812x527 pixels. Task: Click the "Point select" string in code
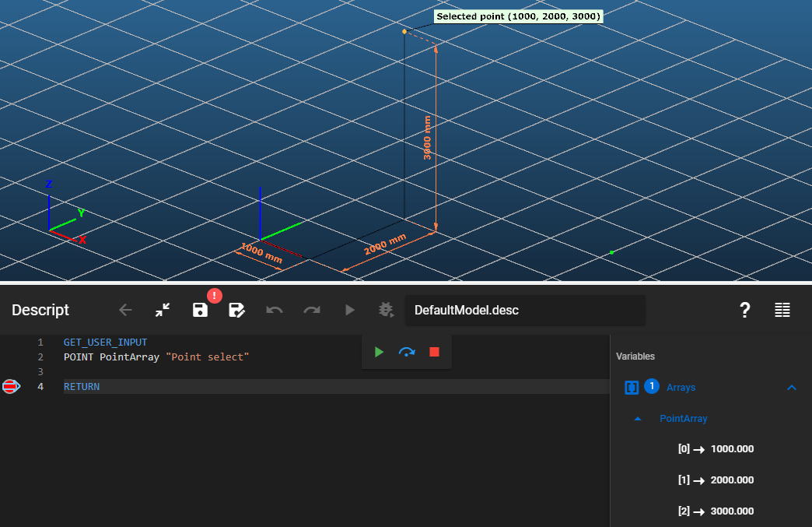pyautogui.click(x=208, y=357)
